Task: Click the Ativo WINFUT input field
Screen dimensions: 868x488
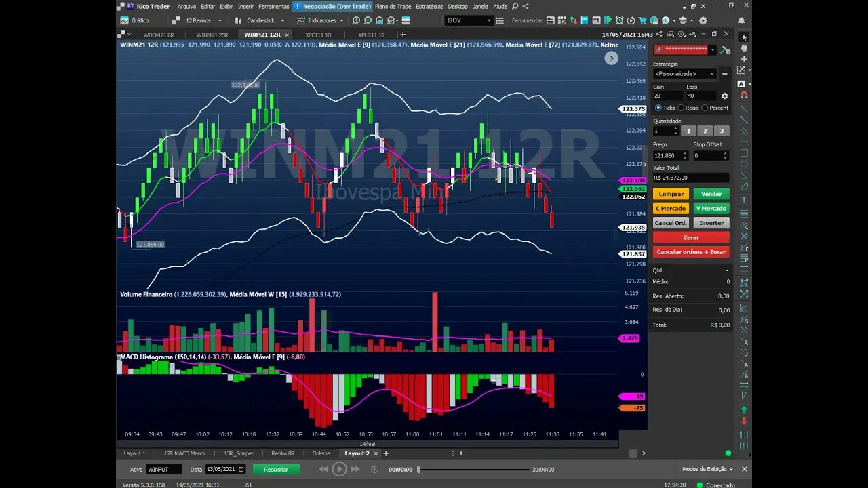Action: 163,469
